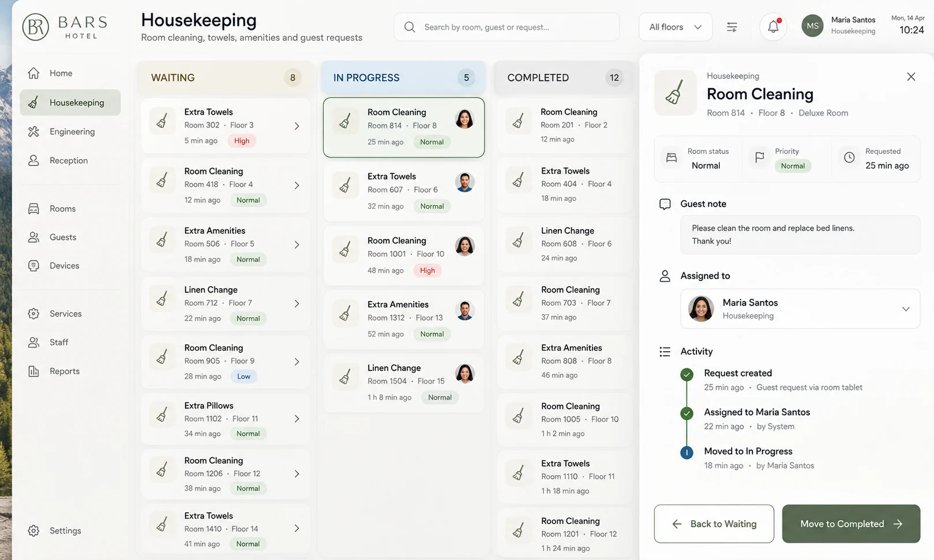This screenshot has height=560, width=934.
Task: Click broom icon on Linen Change Room 712
Action: click(x=162, y=298)
